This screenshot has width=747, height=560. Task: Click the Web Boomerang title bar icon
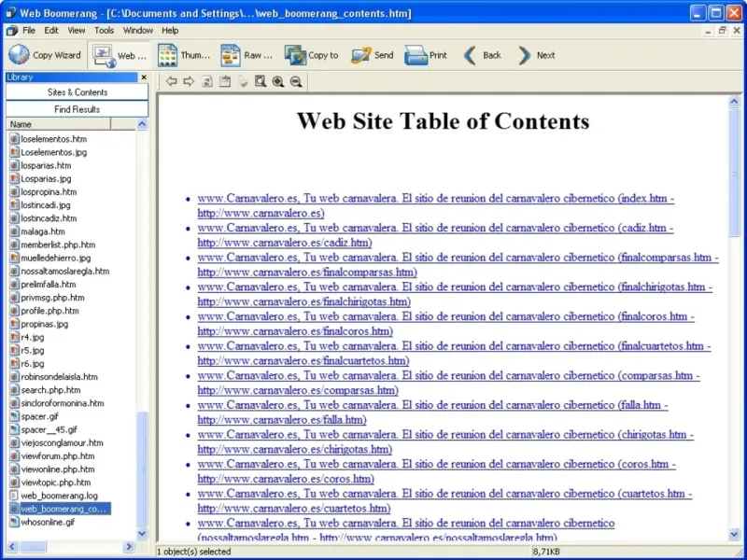pyautogui.click(x=10, y=13)
